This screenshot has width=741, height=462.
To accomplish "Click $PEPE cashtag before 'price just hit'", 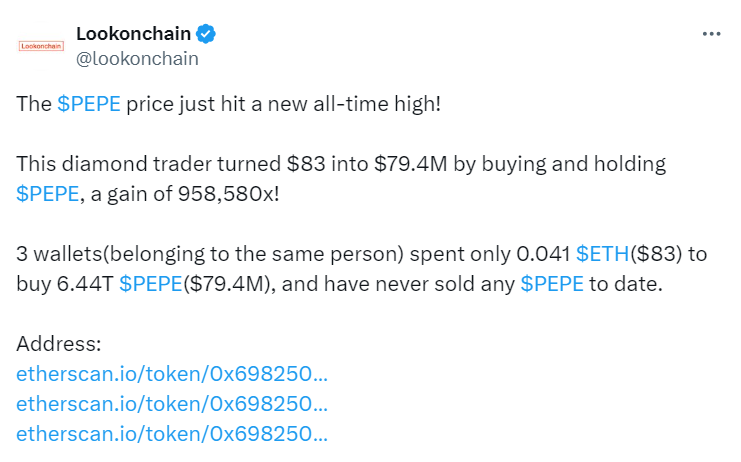I will coord(89,103).
